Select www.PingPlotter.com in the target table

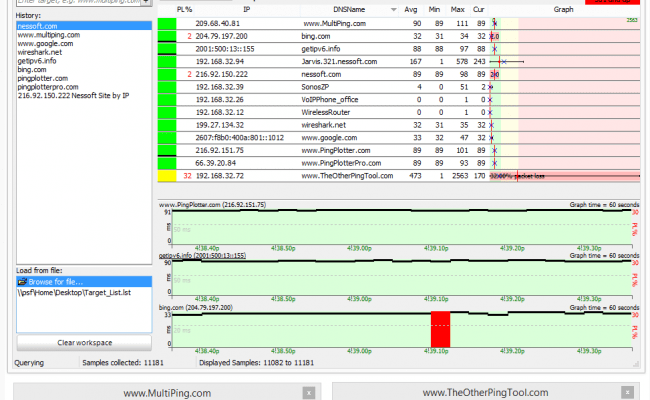[x=336, y=150]
